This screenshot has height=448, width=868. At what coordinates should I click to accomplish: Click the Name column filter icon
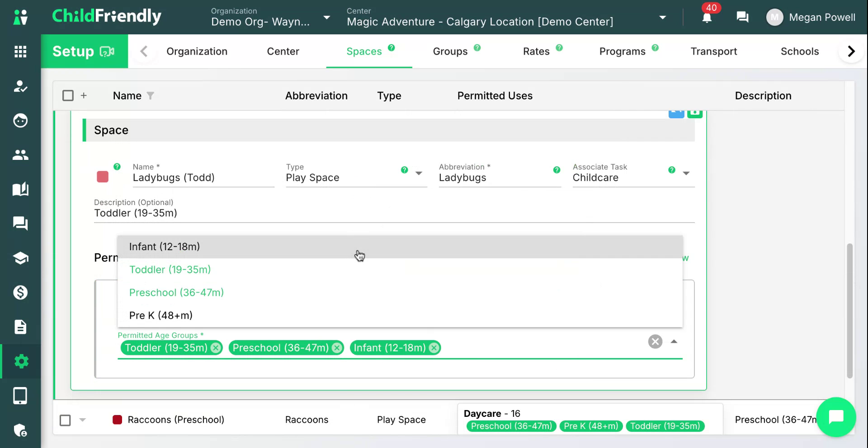[151, 96]
